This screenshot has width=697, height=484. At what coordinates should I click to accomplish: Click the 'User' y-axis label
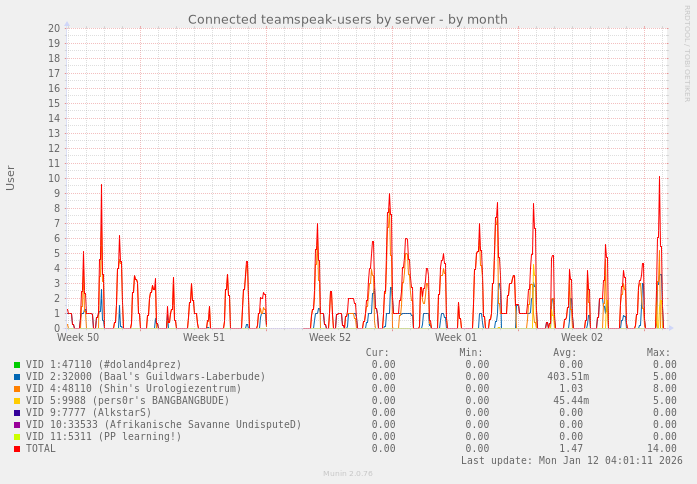[x=10, y=178]
